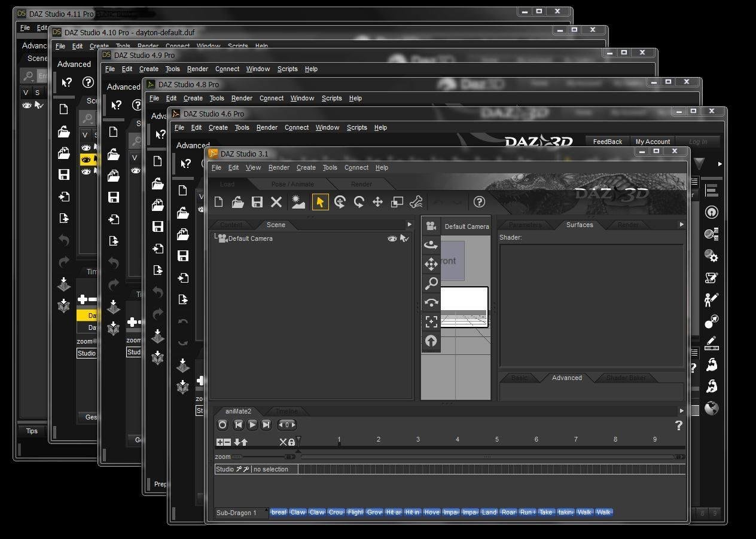Screen dimensions: 756x539
Task: Click the viewport reset up-arrow icon
Action: [431, 341]
